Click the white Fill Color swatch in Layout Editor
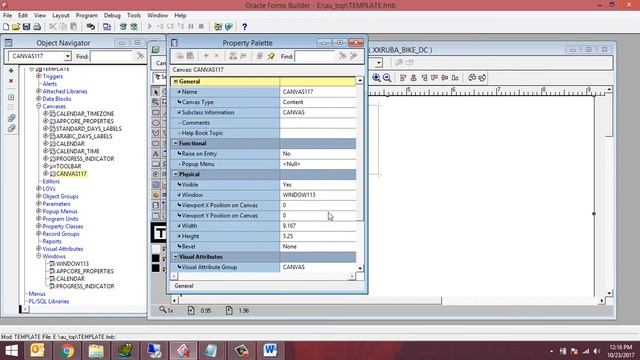 tap(156, 249)
